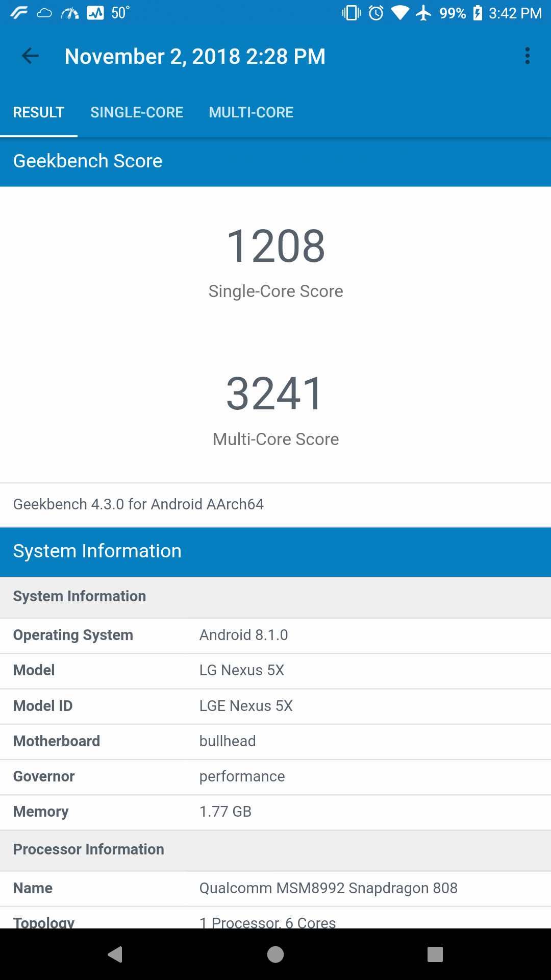
Task: Tap the 'bullhead' motherboard value
Action: click(228, 741)
